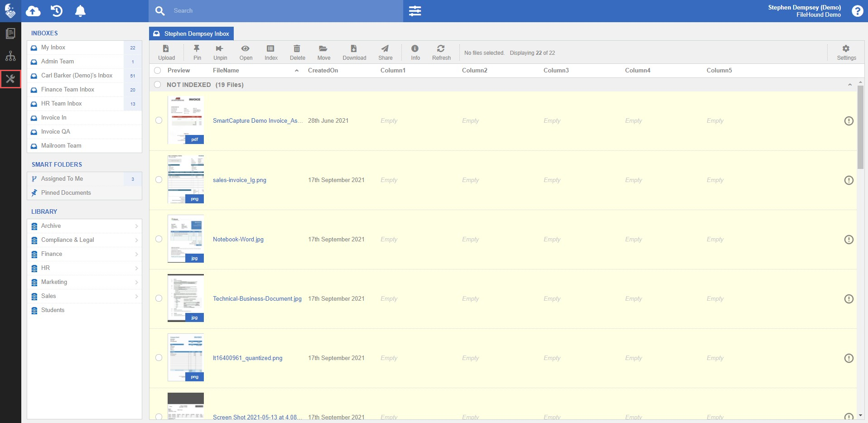Open the HR Team Inbox
This screenshot has width=868, height=423.
click(x=84, y=104)
